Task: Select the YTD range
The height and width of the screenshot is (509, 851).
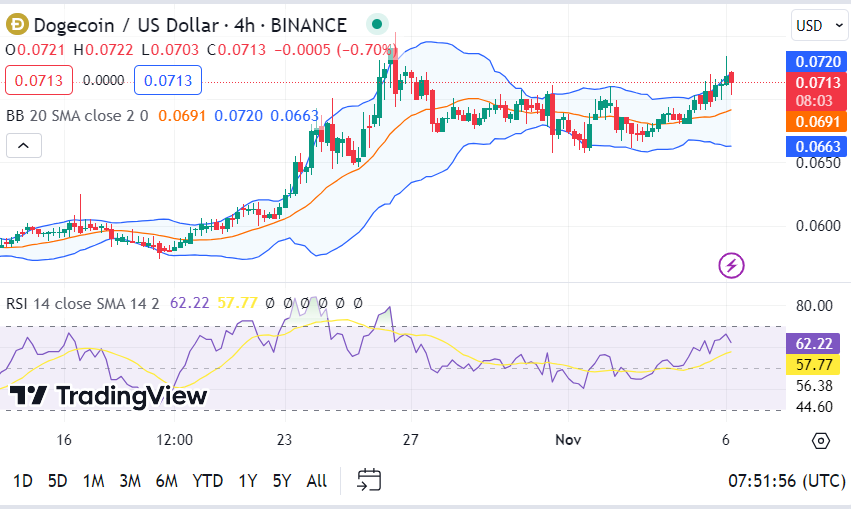Action: tap(208, 481)
